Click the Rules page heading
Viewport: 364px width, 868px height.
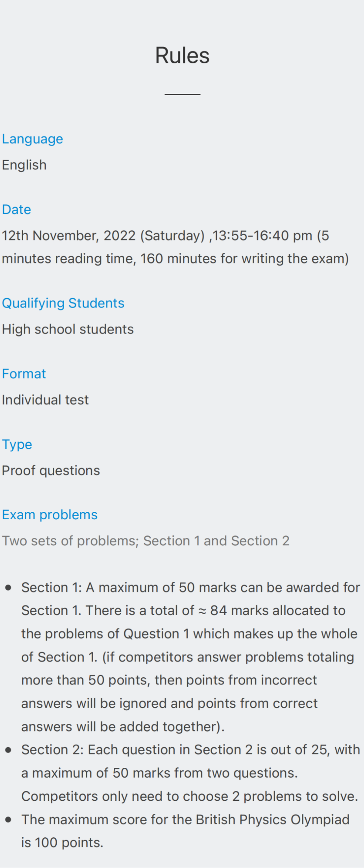(182, 55)
